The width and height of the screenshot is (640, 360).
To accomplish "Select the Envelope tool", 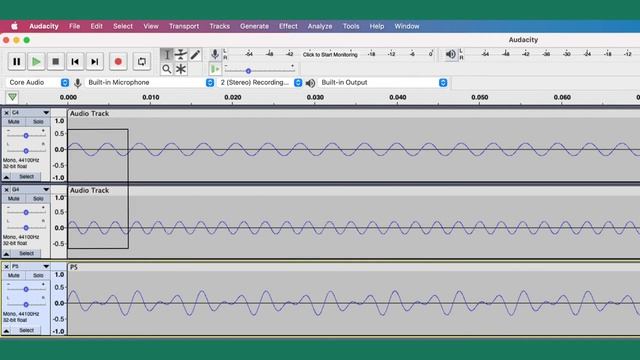I will click(181, 55).
